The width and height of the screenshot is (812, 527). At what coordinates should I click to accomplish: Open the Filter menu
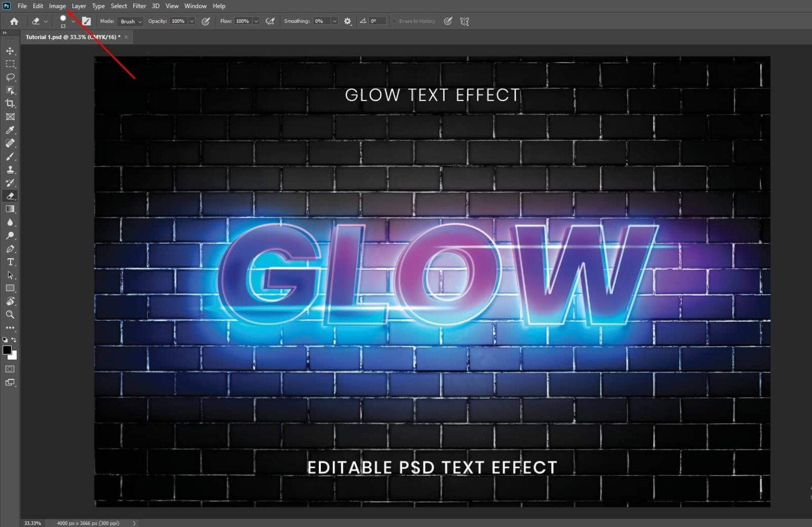coord(139,6)
